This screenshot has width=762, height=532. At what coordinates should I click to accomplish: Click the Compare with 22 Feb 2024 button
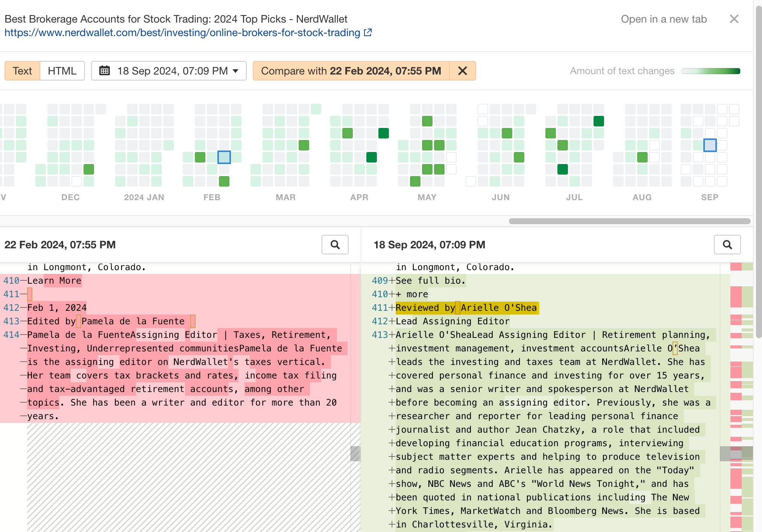351,71
